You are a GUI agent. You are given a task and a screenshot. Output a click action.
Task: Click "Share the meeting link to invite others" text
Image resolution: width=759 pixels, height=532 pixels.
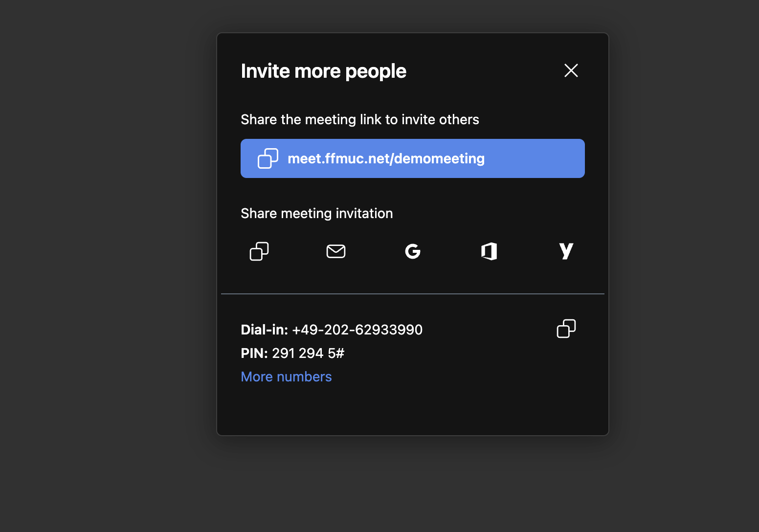pos(359,119)
